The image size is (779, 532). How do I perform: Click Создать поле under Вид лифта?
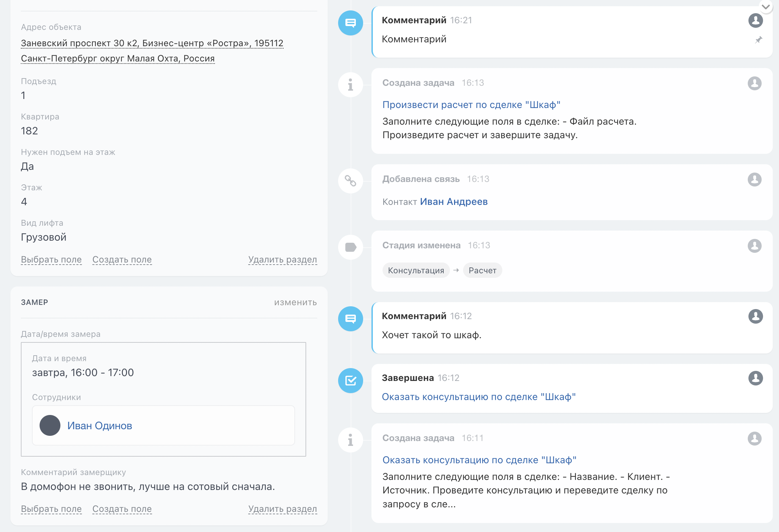[x=122, y=260]
